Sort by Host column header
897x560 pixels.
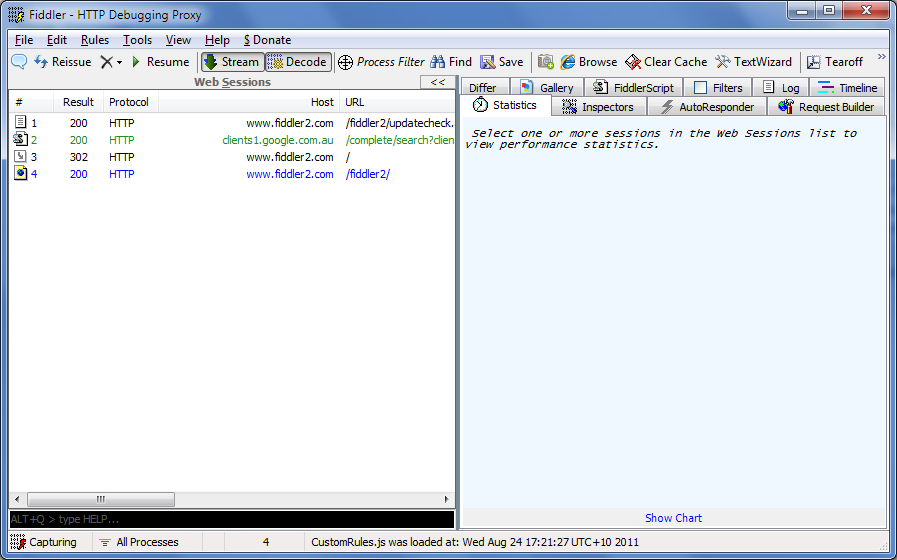pos(249,102)
